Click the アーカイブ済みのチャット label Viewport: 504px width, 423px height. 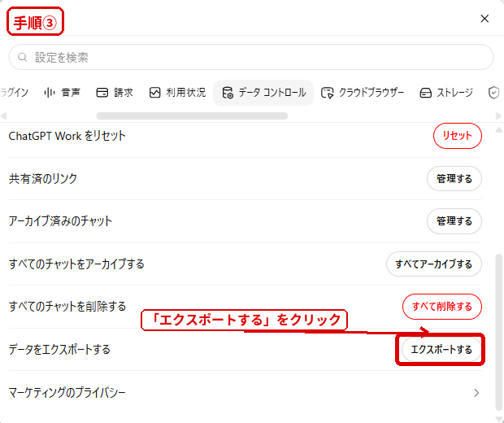pyautogui.click(x=60, y=221)
